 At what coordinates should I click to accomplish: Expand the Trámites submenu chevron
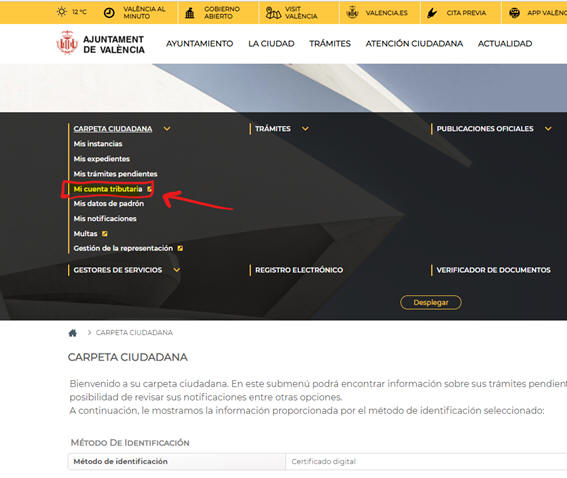[x=305, y=129]
